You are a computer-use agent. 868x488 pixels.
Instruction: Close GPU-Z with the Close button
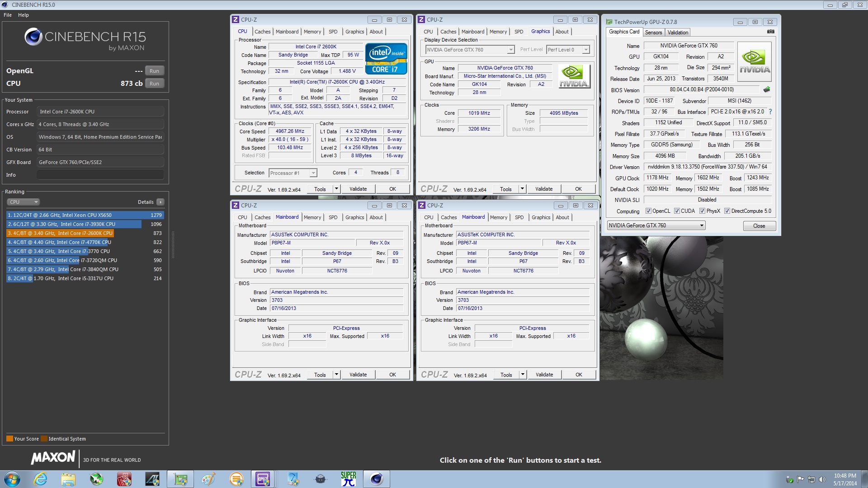coord(759,226)
